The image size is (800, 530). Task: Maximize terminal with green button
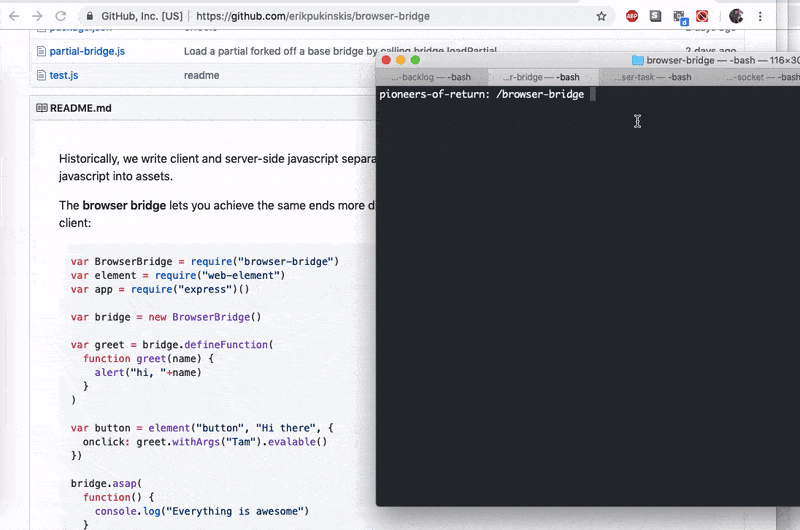point(415,60)
